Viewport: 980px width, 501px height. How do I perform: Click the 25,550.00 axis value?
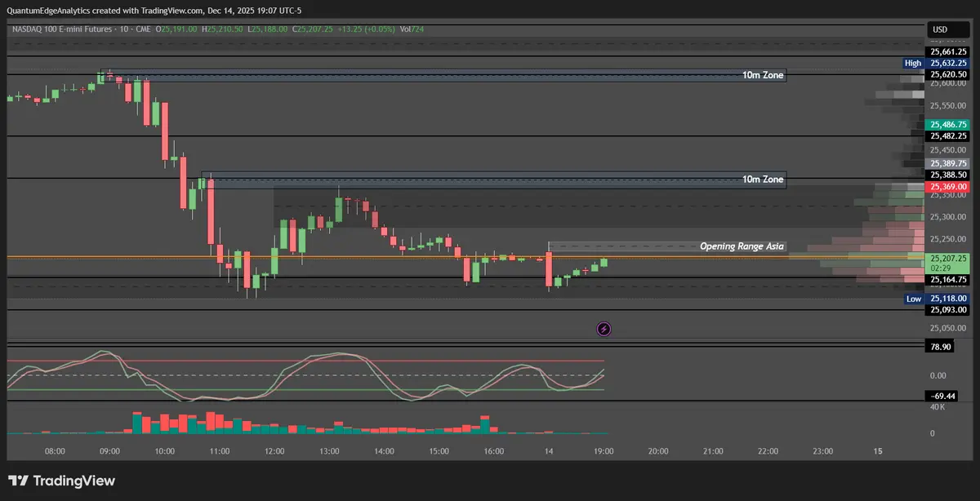(x=948, y=106)
